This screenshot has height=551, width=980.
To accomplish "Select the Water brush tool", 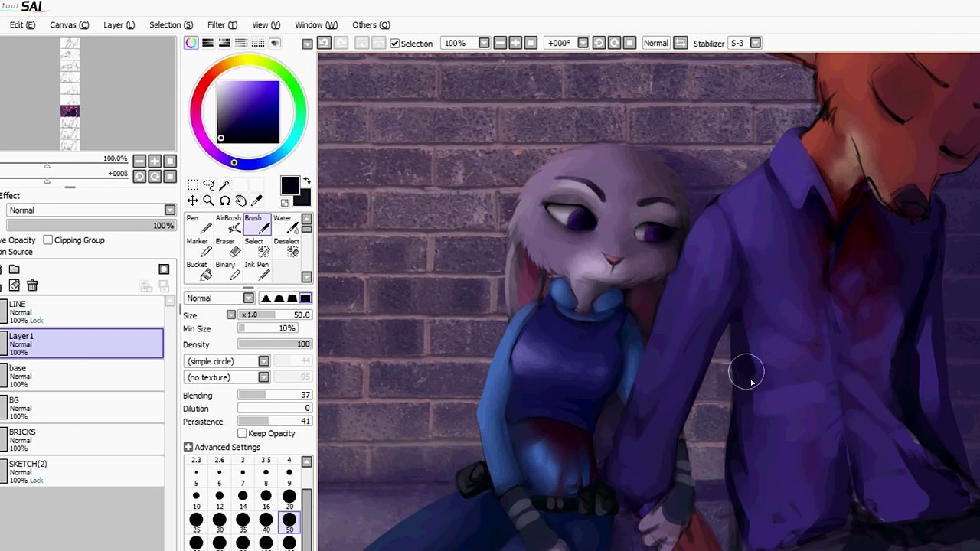I will (x=286, y=224).
